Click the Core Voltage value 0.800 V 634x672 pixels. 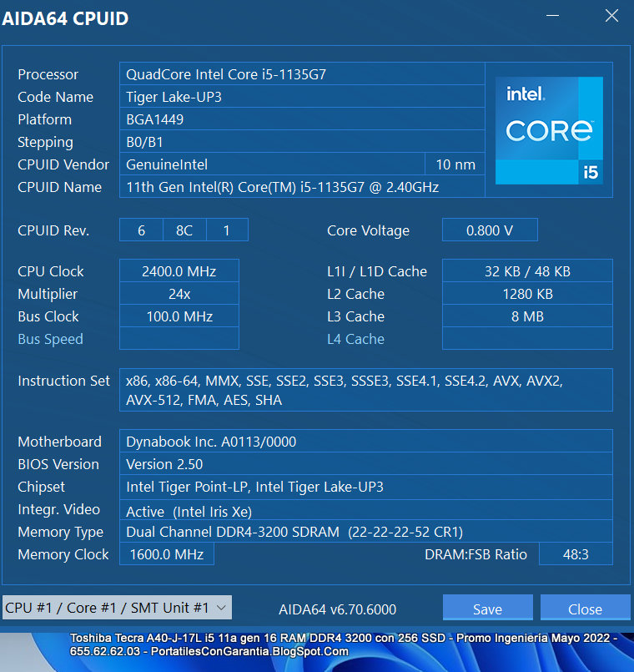point(490,230)
